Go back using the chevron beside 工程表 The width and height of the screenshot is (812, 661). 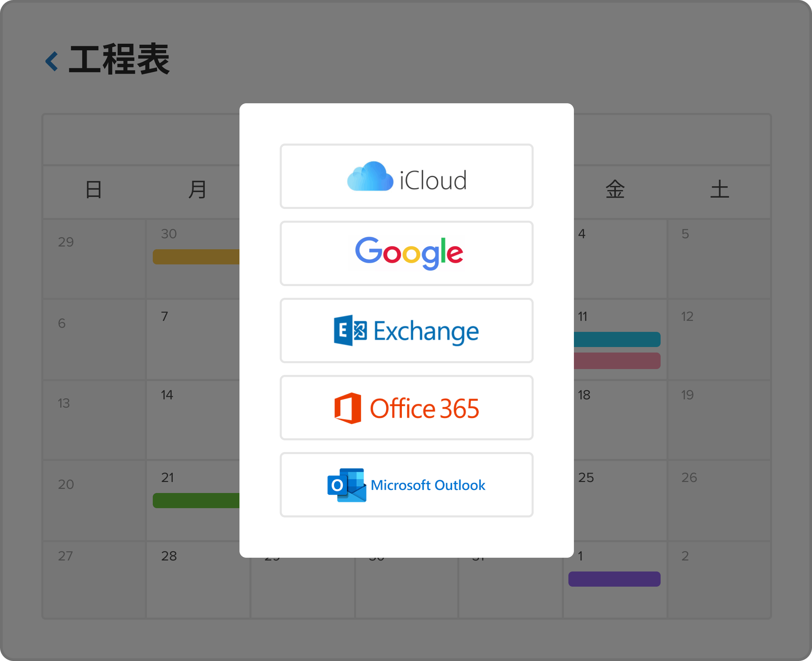(x=52, y=61)
